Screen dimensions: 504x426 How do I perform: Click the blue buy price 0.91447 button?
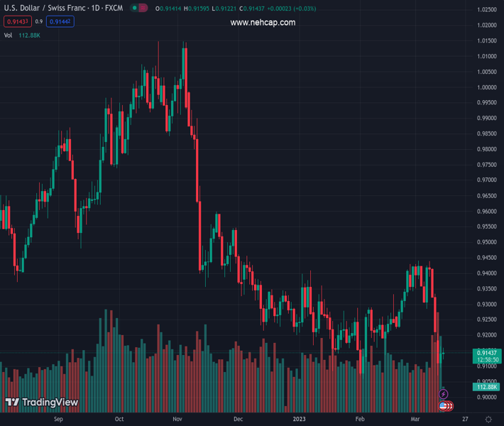(60, 22)
